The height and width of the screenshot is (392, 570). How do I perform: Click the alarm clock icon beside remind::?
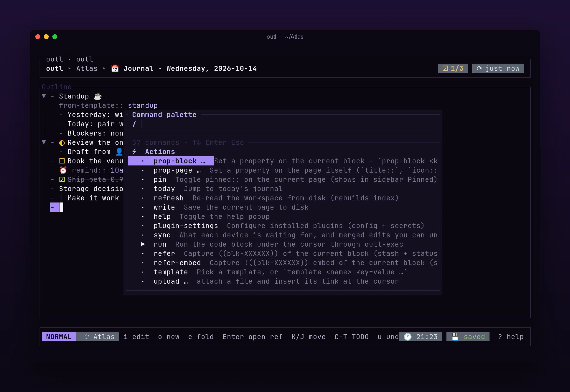[x=63, y=170]
